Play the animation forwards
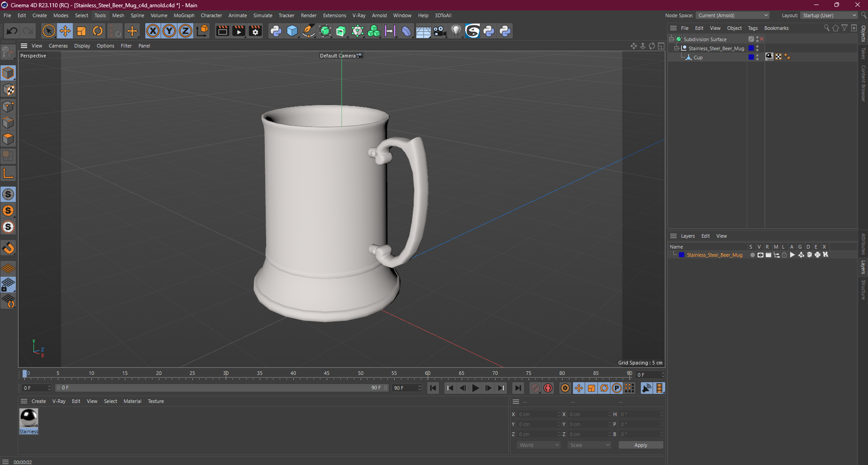This screenshot has height=465, width=868. click(x=475, y=388)
